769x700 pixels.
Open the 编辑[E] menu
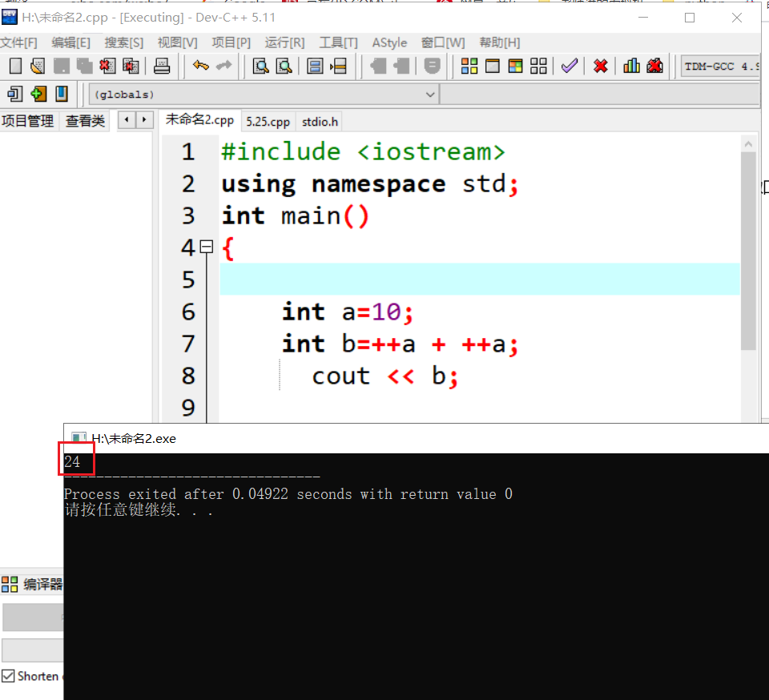tap(71, 42)
